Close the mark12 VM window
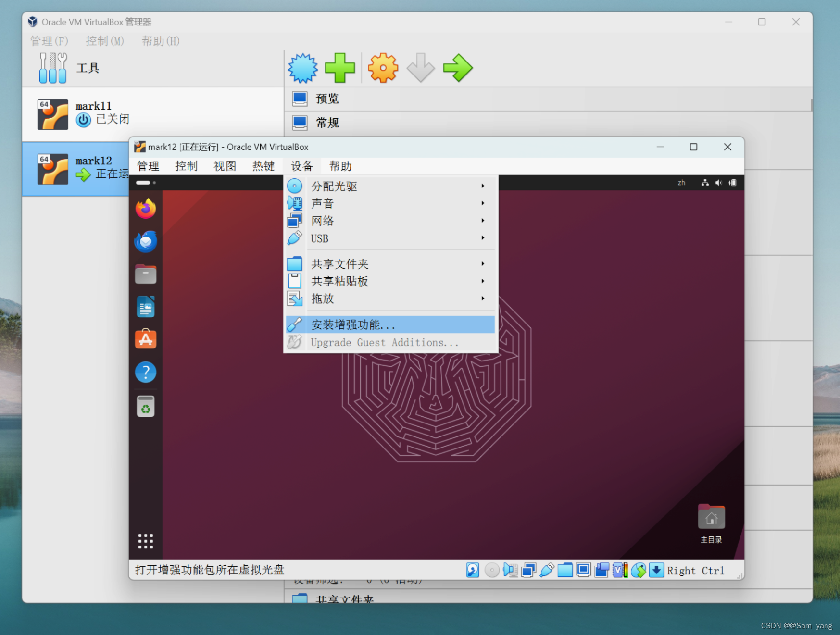Screen dimensions: 840x635 [727, 147]
